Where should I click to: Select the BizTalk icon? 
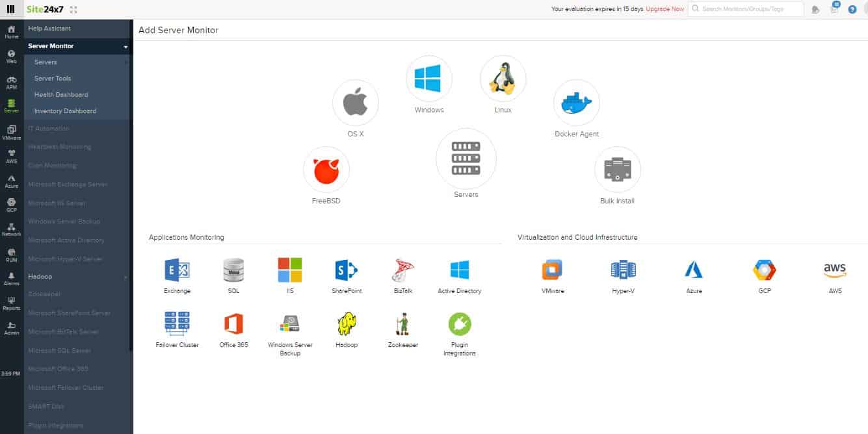403,270
